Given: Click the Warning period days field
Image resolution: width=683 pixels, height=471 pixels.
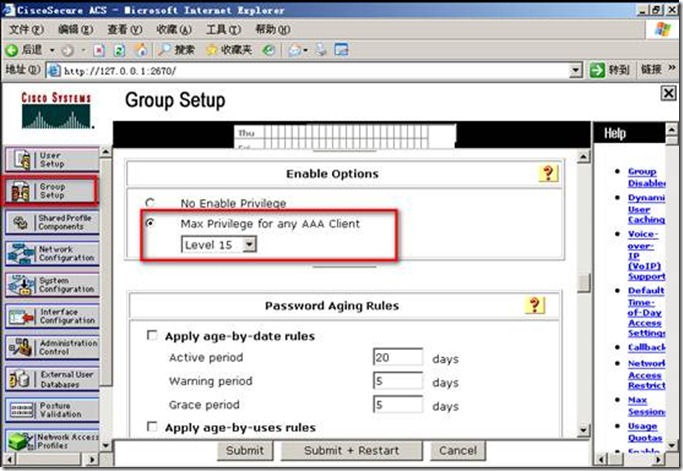Looking at the screenshot, I should [x=398, y=381].
